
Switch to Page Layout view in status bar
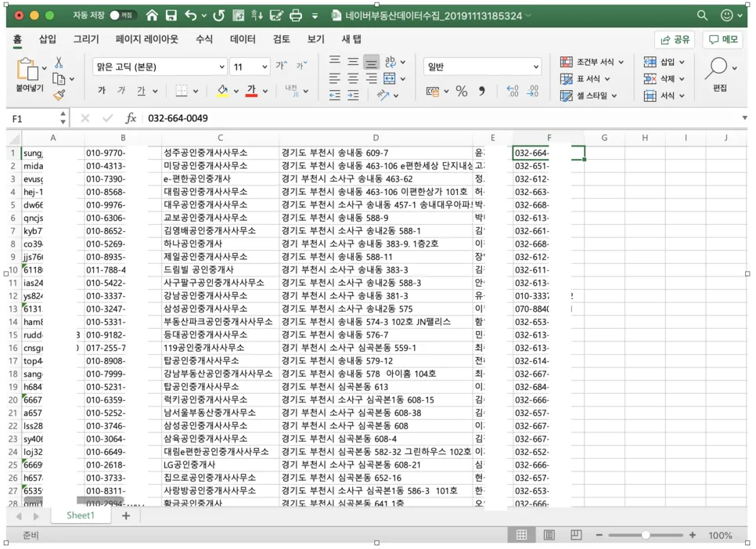click(549, 535)
